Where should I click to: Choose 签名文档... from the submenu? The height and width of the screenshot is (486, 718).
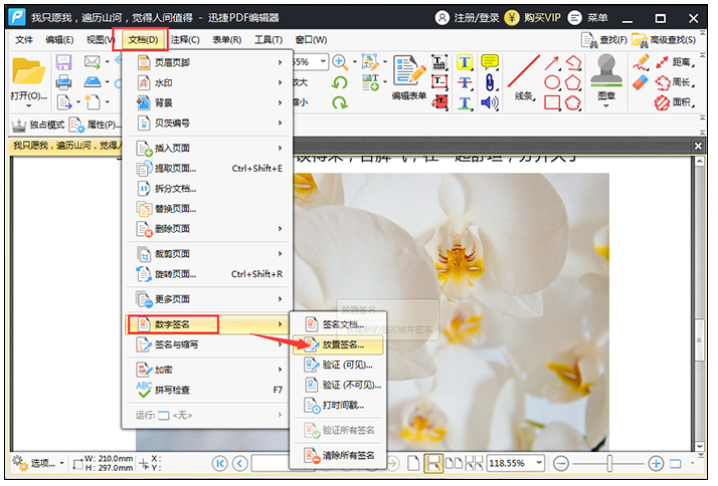[337, 325]
